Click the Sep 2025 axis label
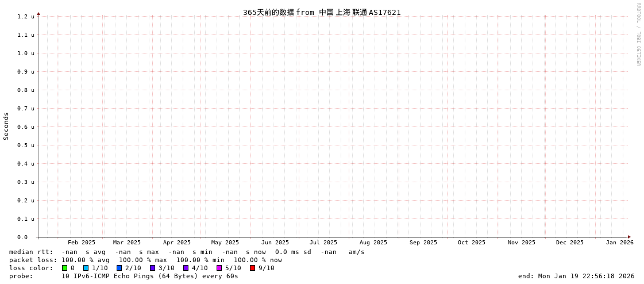The image size is (644, 284). pos(423,243)
